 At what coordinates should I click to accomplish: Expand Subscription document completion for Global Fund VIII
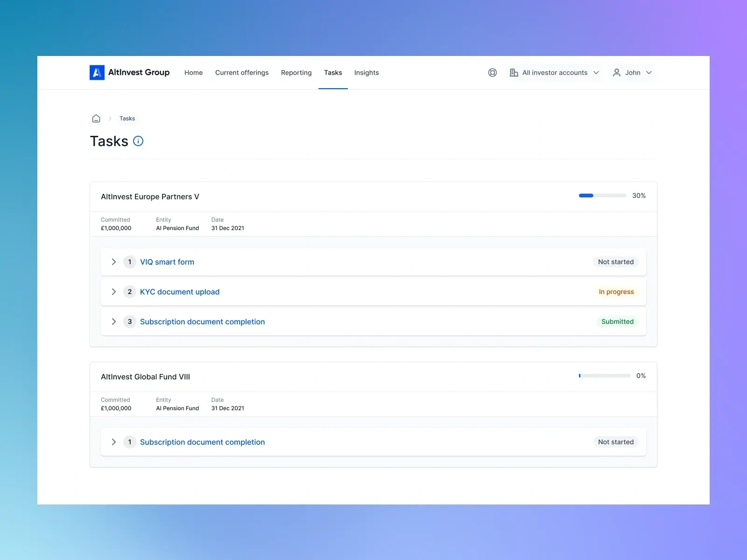tap(113, 442)
